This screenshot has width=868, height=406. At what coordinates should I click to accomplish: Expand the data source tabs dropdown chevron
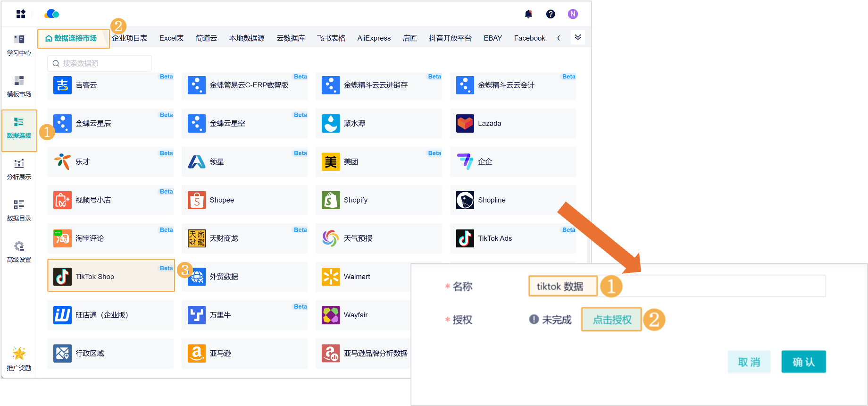[578, 37]
